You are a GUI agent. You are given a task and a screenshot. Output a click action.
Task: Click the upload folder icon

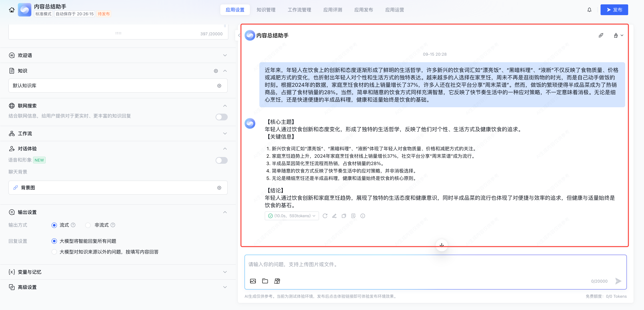click(x=265, y=281)
